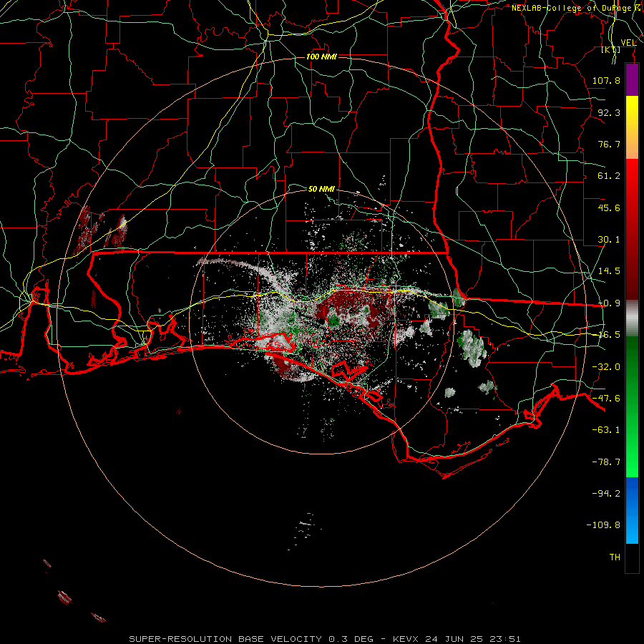Click the VEL legend title
Screen dimensions: 644x644
628,42
